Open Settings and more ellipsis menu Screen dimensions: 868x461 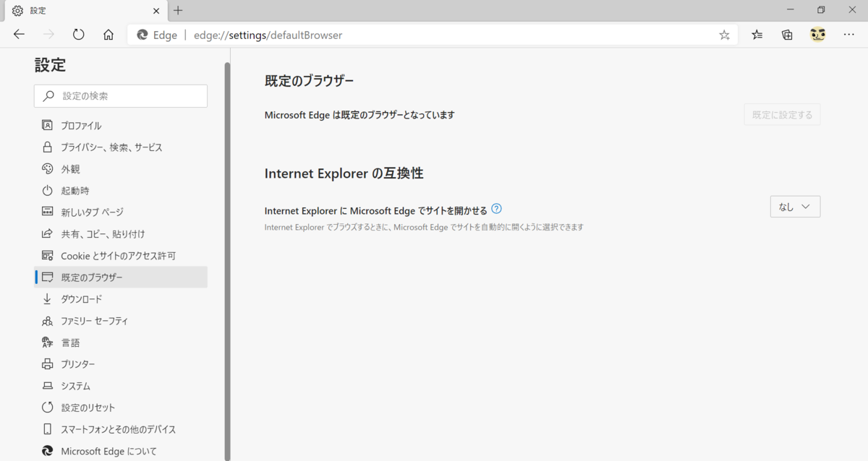click(848, 35)
